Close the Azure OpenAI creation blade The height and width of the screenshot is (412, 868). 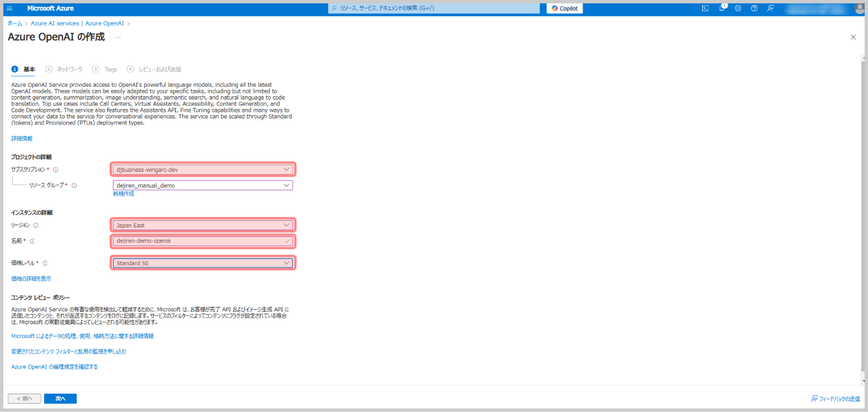(x=854, y=37)
